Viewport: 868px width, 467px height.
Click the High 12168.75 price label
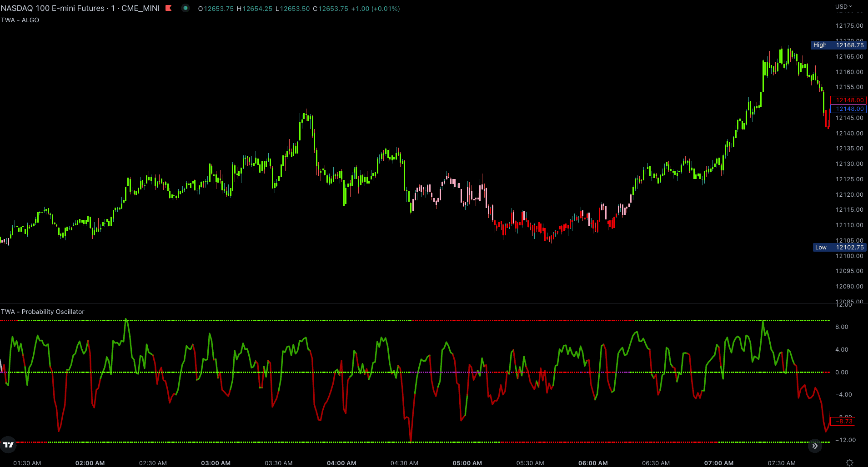coord(839,45)
